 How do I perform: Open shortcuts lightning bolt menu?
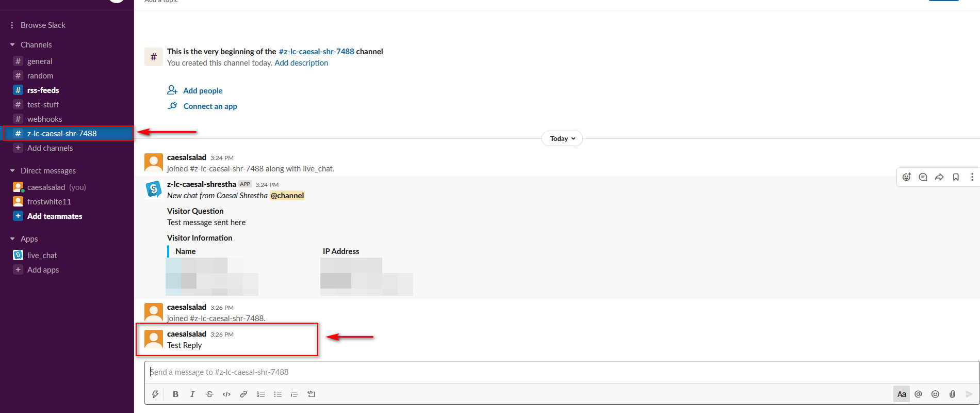155,394
